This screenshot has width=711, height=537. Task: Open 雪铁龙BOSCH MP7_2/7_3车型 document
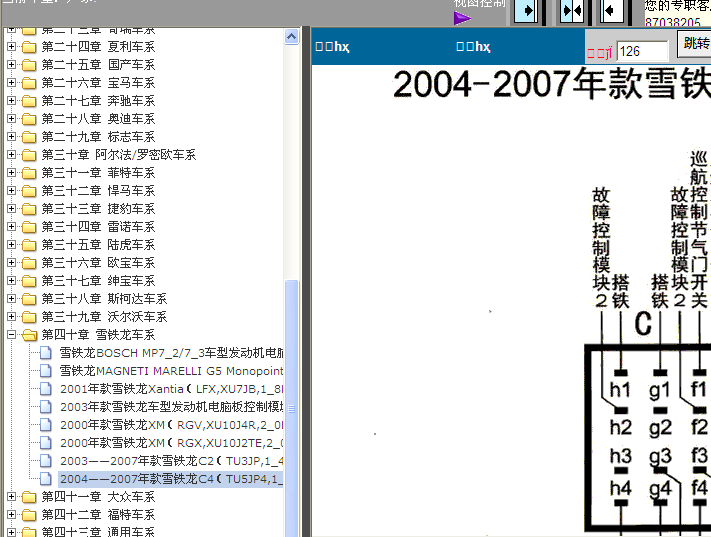pos(171,353)
